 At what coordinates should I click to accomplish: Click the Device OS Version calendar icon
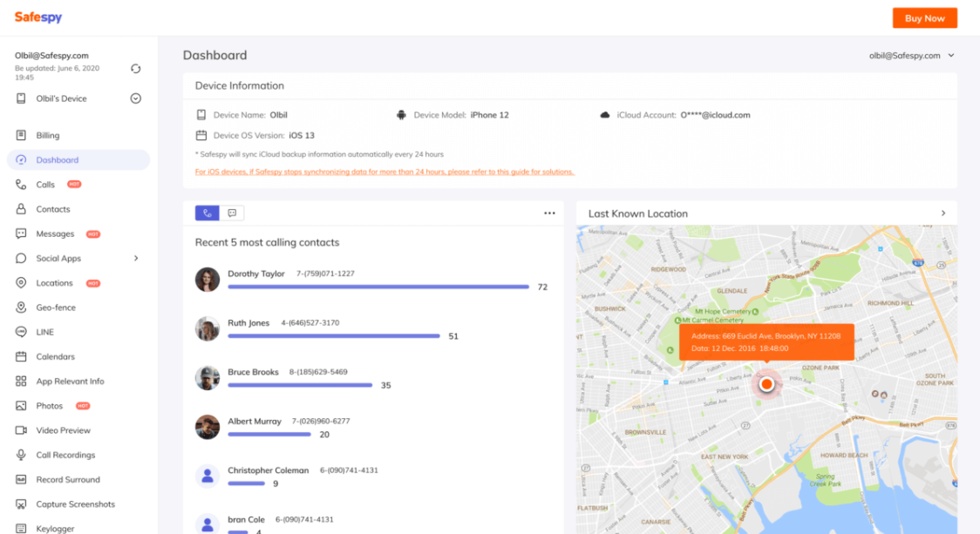click(x=201, y=136)
